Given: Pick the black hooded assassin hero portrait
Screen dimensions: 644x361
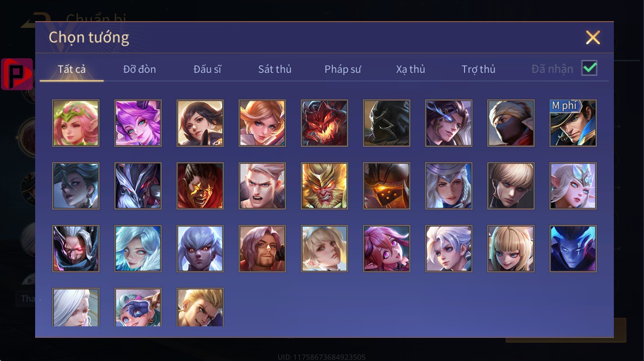Looking at the screenshot, I should (387, 123).
